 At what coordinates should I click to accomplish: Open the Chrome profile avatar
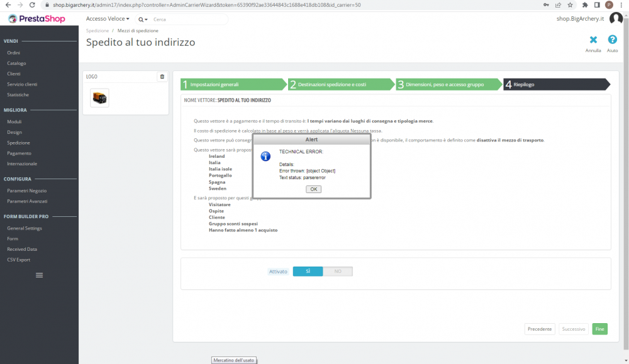pos(609,5)
